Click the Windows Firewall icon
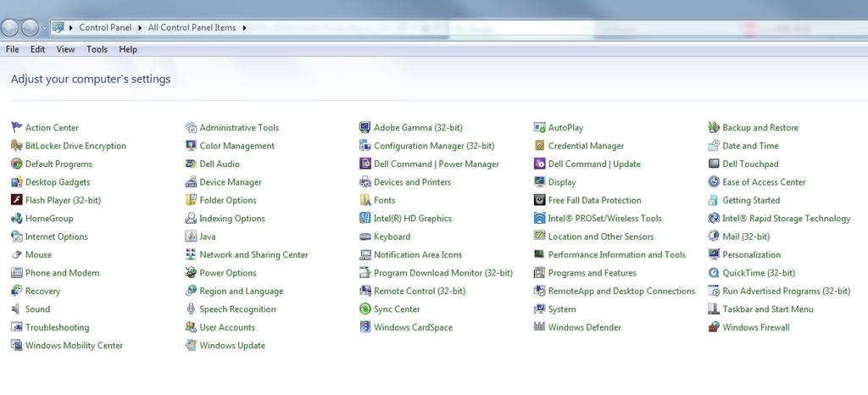This screenshot has height=395, width=868. (714, 327)
